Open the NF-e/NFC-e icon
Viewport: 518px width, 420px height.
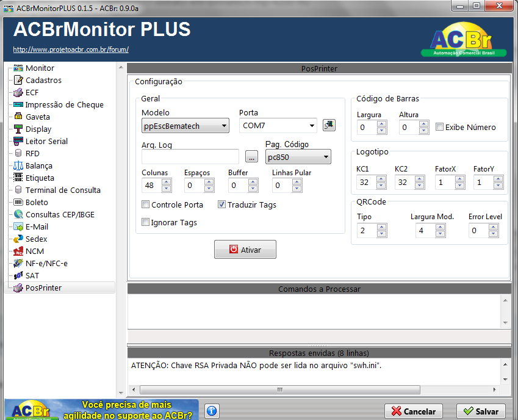[x=18, y=264]
